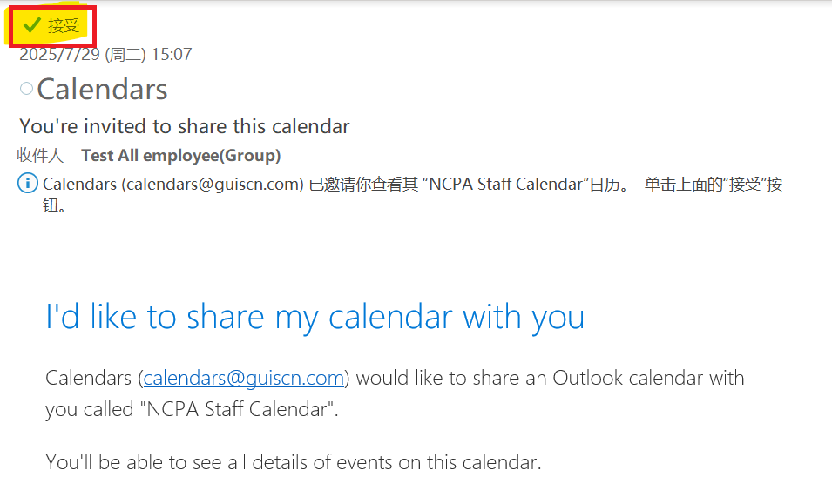
Task: Click the subject line about sharing calendar
Action: (x=185, y=126)
